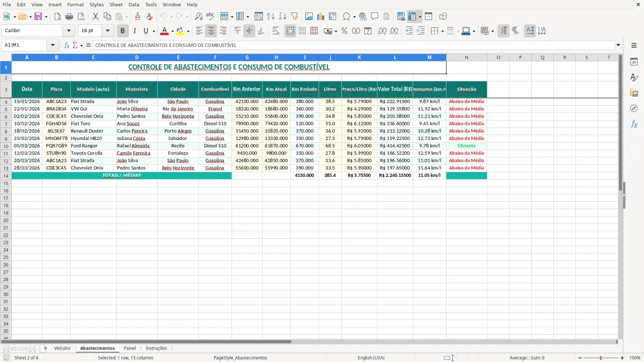Switch to the Instruções sheet tab
The height and width of the screenshot is (362, 644).
click(x=156, y=348)
